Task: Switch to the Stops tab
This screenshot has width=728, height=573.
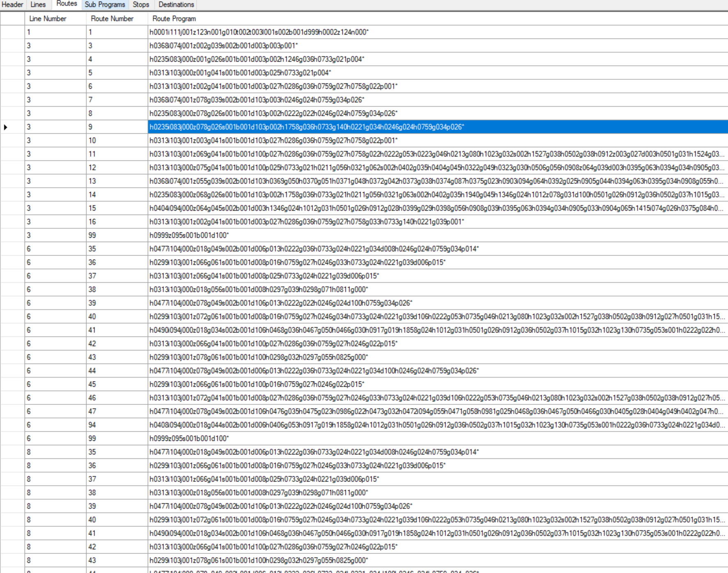Action: (x=141, y=5)
